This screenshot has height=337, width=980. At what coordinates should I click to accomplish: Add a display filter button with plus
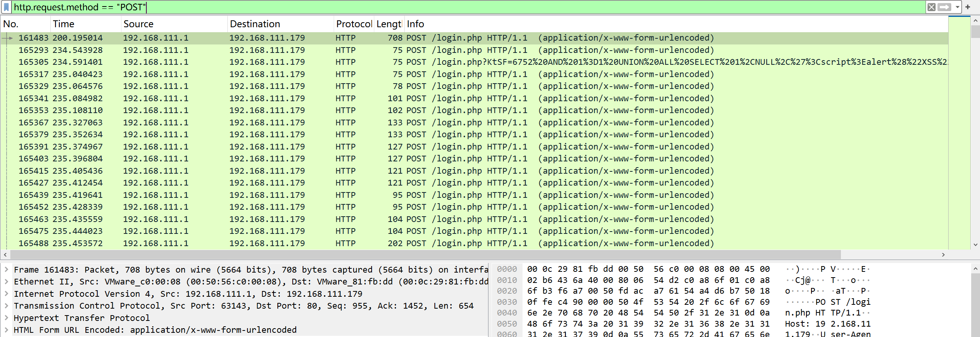[967, 7]
